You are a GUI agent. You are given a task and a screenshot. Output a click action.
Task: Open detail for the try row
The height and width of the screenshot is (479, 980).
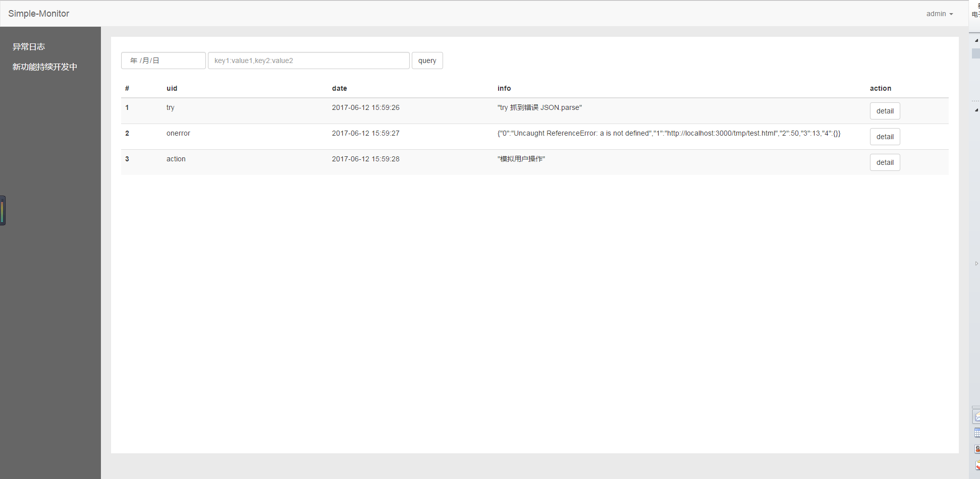(x=885, y=111)
